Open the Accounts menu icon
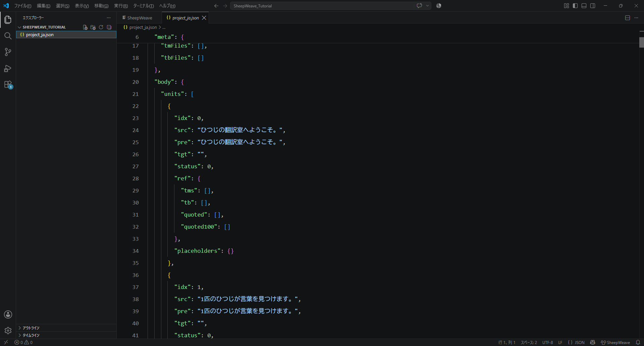Screen dimensions: 644x346 pyautogui.click(x=8, y=314)
